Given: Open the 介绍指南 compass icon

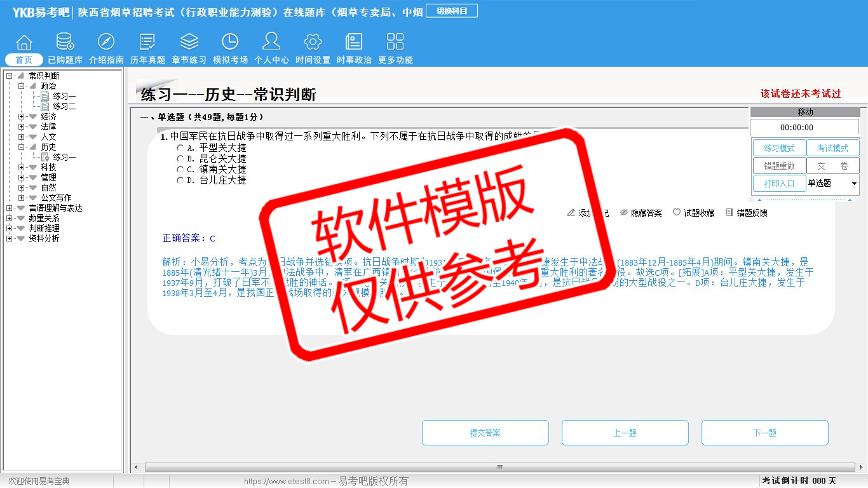Looking at the screenshot, I should [106, 42].
